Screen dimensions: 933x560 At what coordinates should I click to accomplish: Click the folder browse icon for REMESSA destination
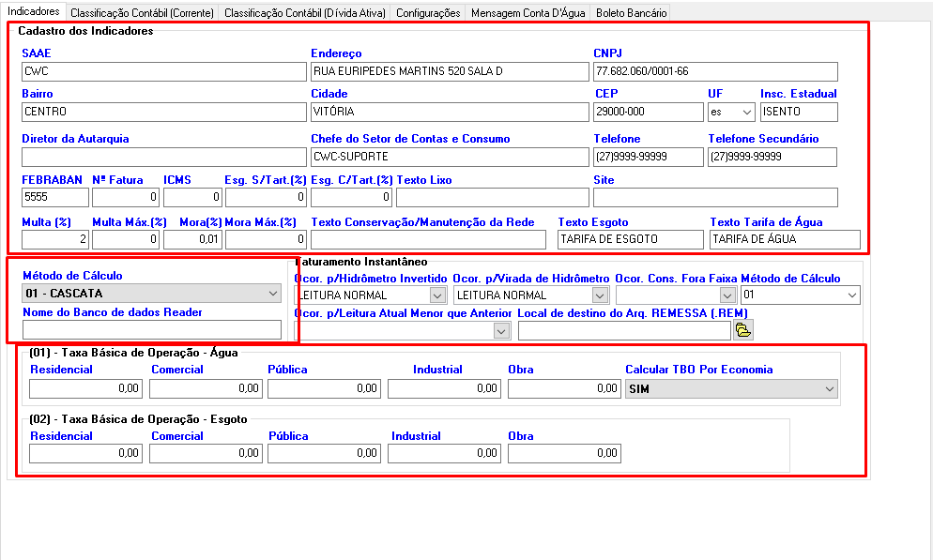[743, 330]
